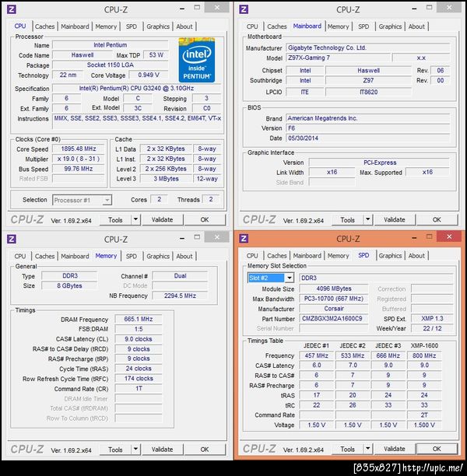Expand Tools dropdown arrow in SPD window

coord(367,449)
